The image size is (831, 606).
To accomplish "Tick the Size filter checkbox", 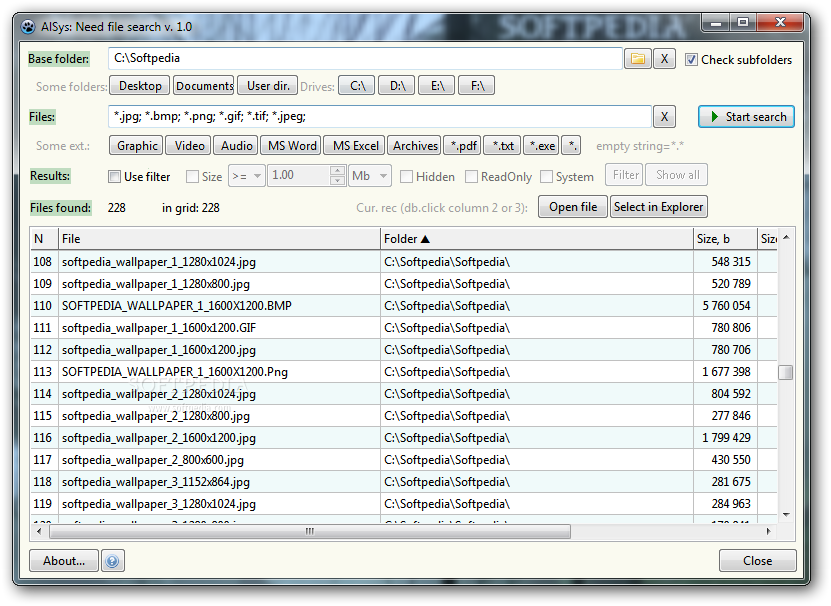I will [192, 177].
